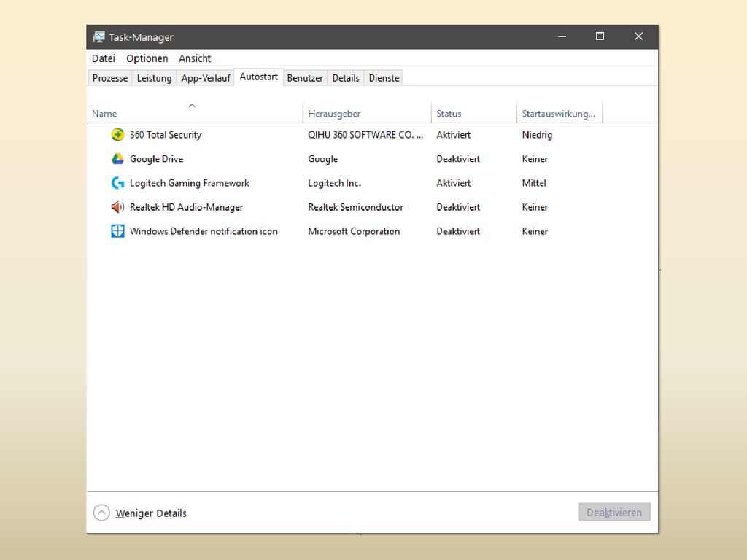Close the Task-Manager window

pyautogui.click(x=639, y=36)
